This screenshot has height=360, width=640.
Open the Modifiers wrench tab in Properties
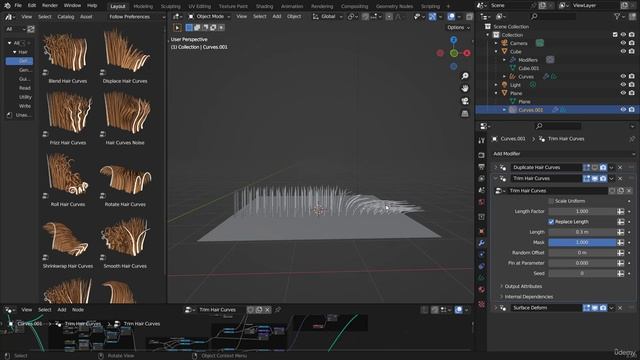[x=482, y=243]
